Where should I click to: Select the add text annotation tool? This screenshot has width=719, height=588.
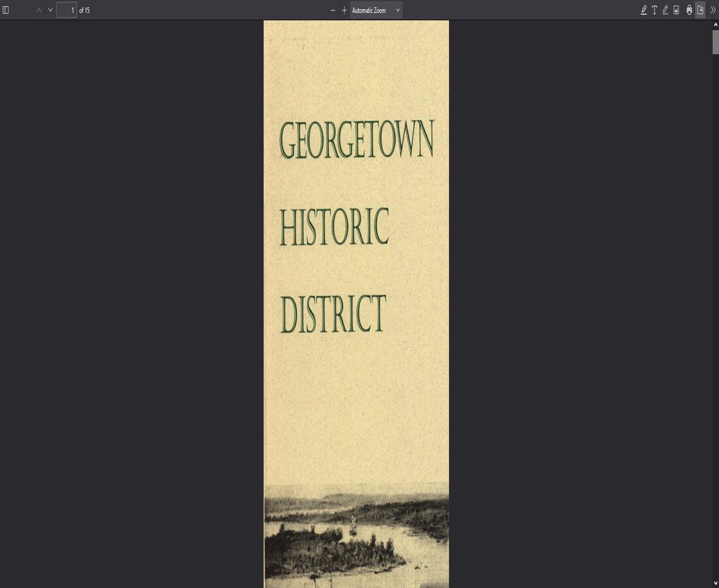pyautogui.click(x=654, y=10)
